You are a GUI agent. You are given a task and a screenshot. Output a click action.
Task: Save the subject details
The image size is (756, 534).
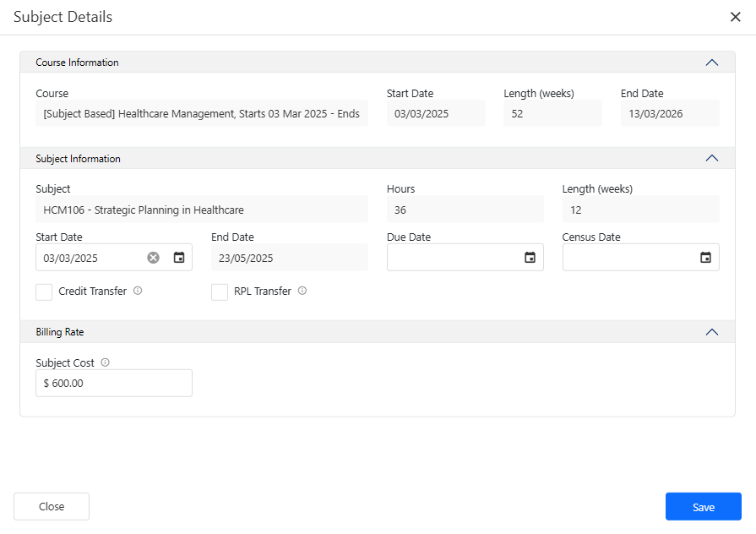click(703, 507)
